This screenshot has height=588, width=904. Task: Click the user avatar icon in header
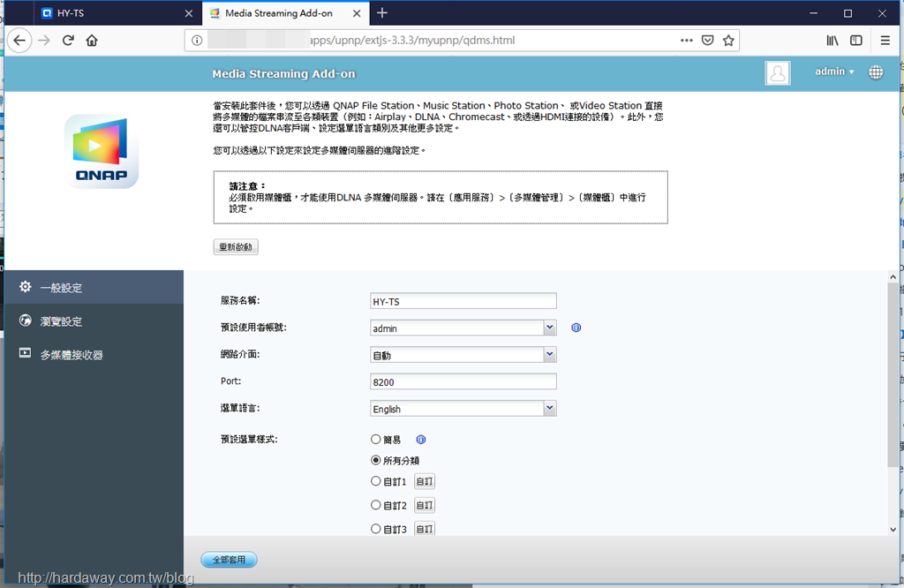click(777, 73)
